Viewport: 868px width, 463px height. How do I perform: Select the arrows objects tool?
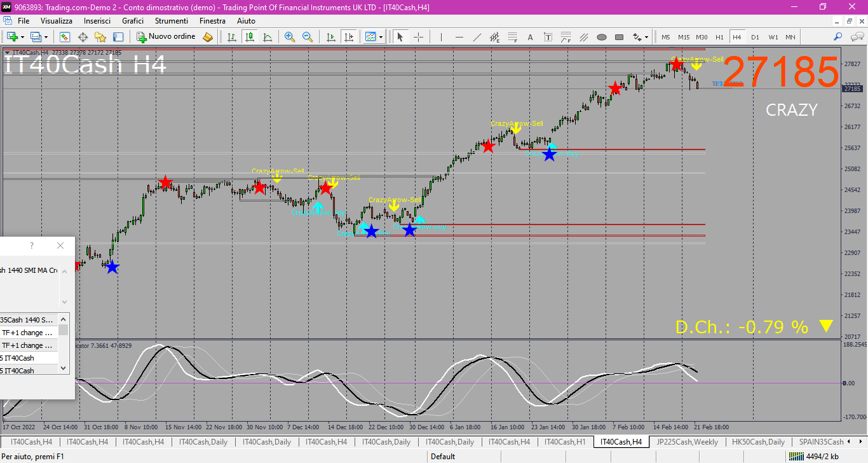[637, 37]
